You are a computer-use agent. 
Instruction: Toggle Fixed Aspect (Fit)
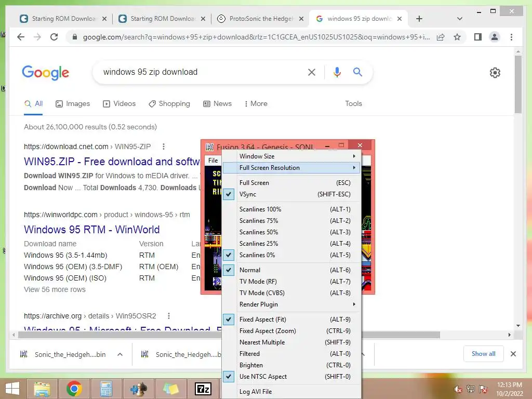291,320
